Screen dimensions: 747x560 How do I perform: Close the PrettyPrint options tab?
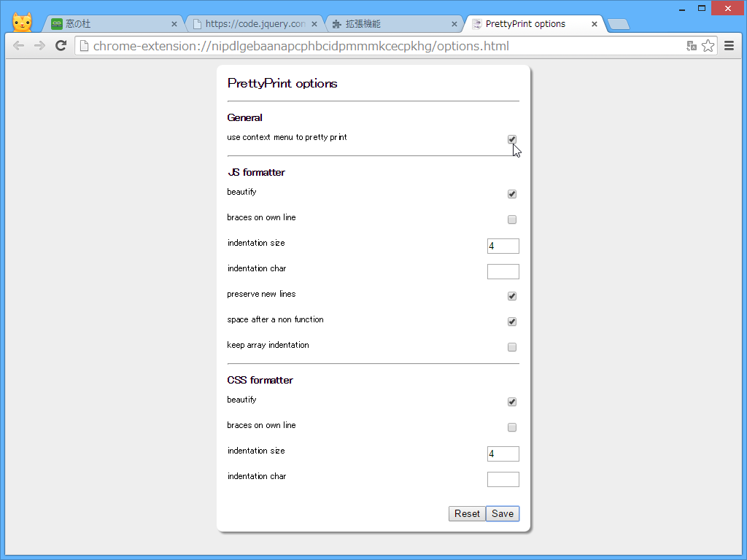(x=595, y=24)
